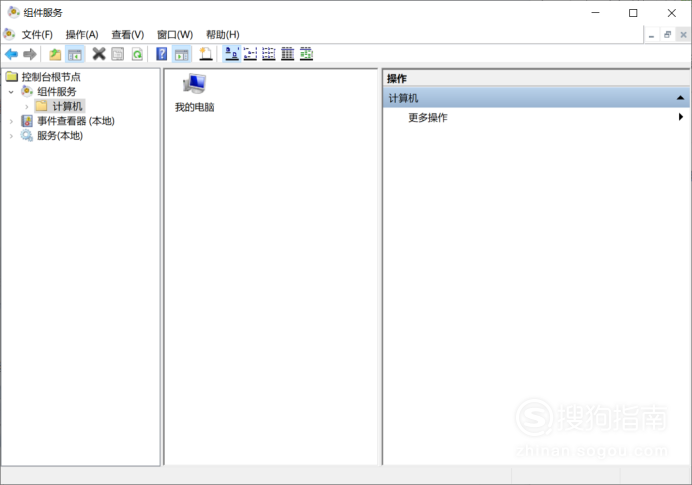This screenshot has height=485, width=692.
Task: Switch to list view icon
Action: point(269,54)
